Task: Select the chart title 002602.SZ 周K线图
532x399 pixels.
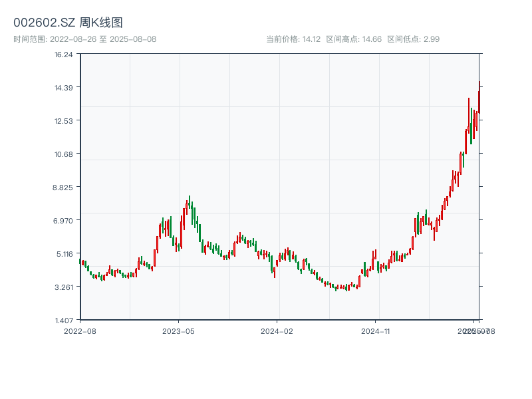Action: pyautogui.click(x=68, y=23)
